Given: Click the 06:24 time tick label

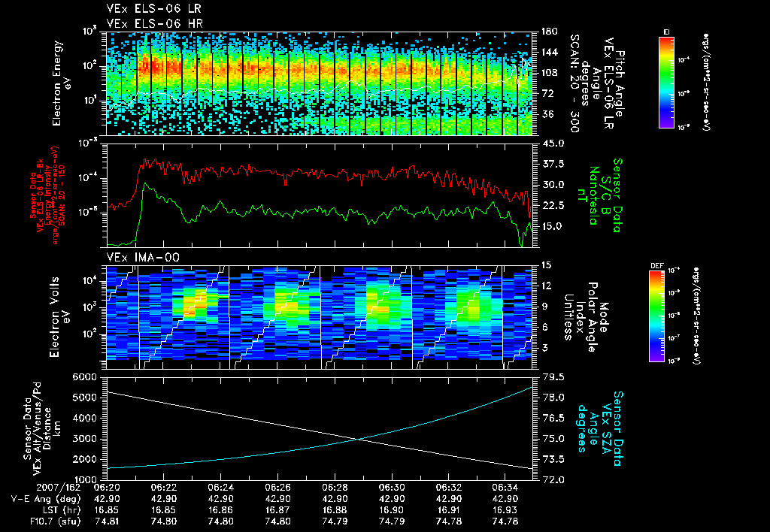Looking at the screenshot, I should tap(220, 489).
